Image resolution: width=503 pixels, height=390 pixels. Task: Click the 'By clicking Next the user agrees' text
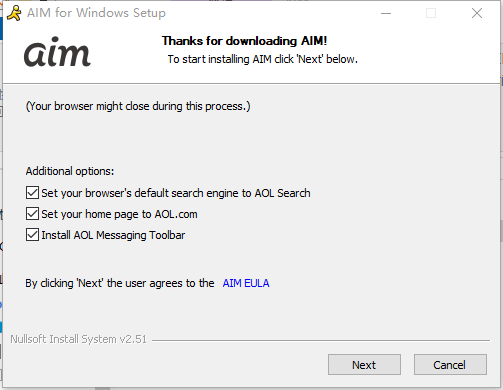pyautogui.click(x=120, y=283)
